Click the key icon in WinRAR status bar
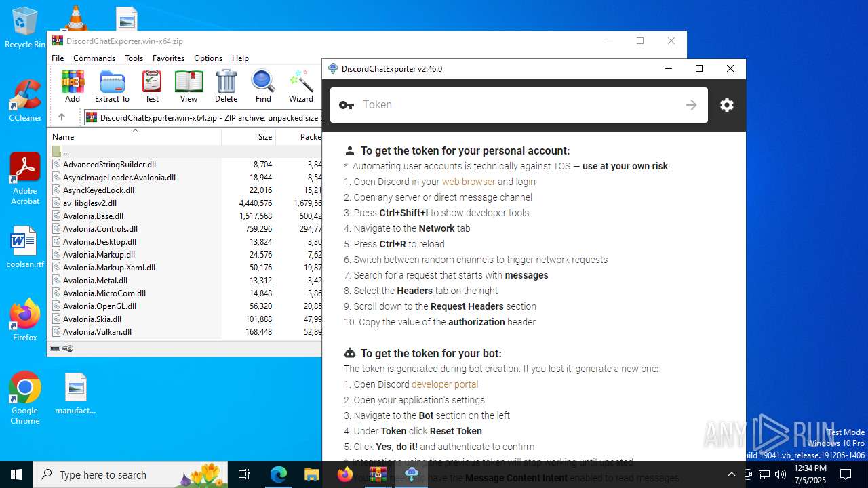Image resolution: width=868 pixels, height=488 pixels. 68,348
